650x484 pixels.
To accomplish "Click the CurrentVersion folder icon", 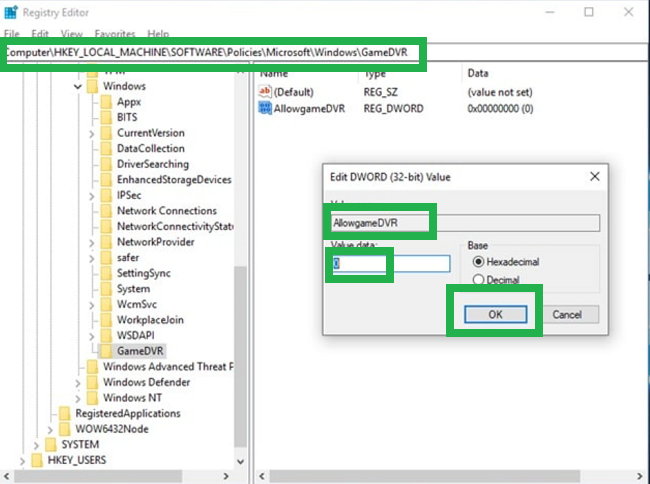I will click(x=107, y=133).
